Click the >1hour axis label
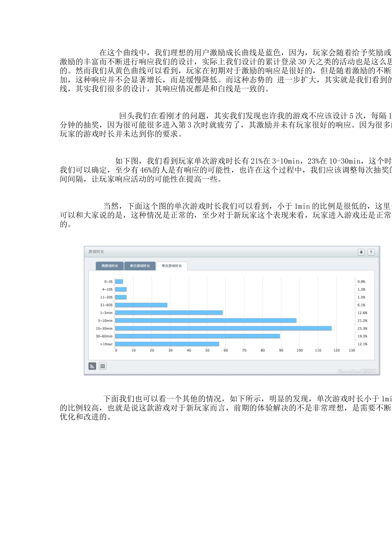The width and height of the screenshot is (392, 555). (106, 344)
